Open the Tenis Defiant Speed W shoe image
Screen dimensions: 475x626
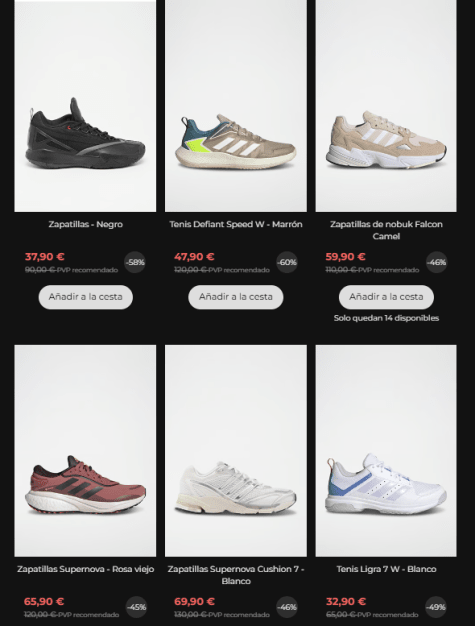coord(236,106)
